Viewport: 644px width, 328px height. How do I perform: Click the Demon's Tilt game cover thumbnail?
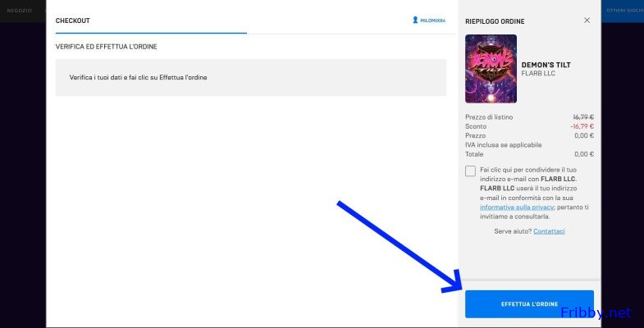pyautogui.click(x=491, y=68)
